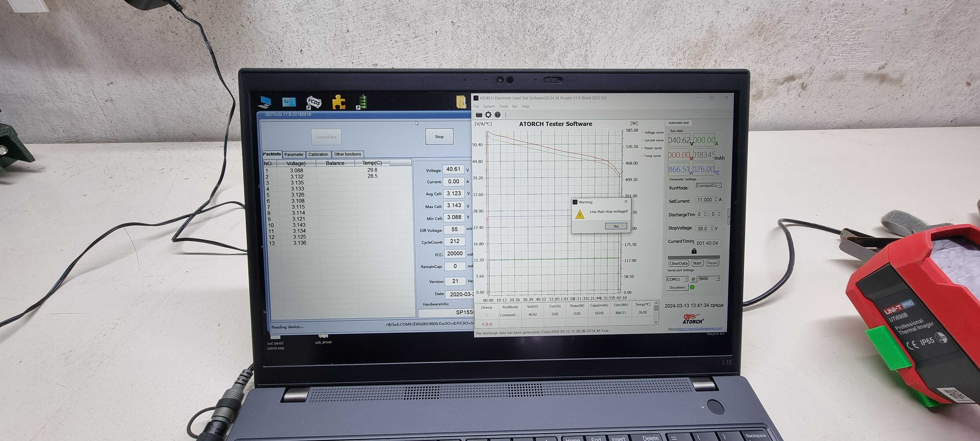Click Capa(mAh) 18345 table cell
This screenshot has height=441, width=980.
[599, 313]
